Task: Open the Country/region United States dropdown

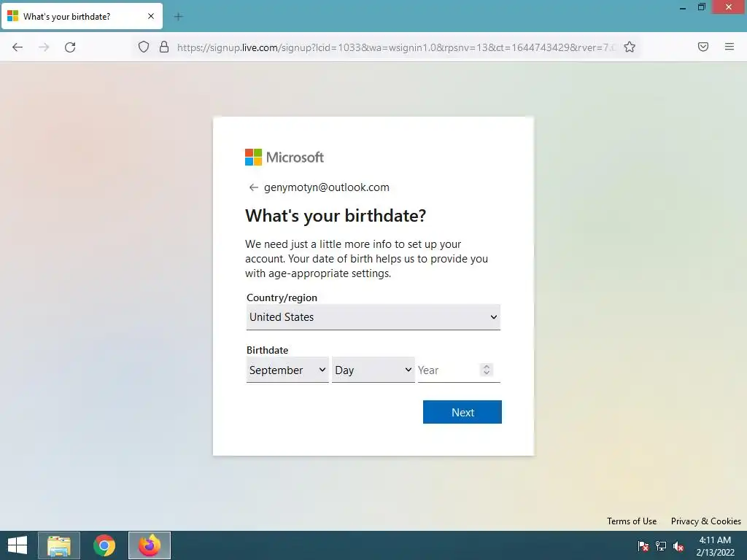Action: click(373, 317)
